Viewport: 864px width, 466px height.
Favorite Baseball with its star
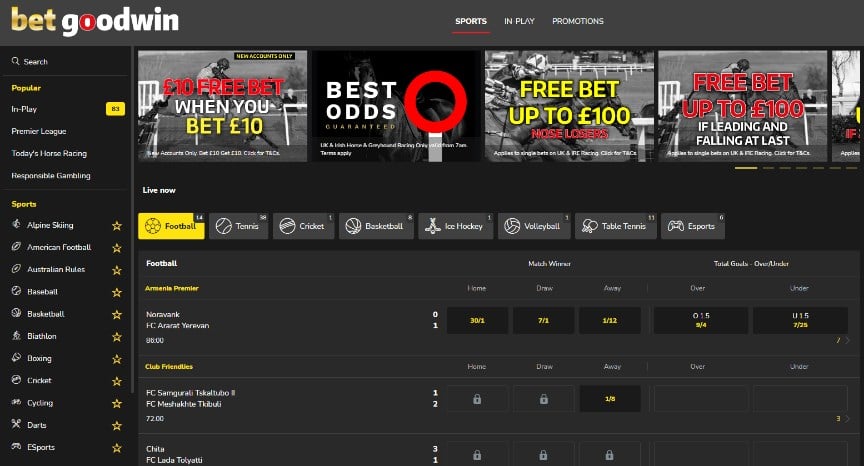point(117,292)
